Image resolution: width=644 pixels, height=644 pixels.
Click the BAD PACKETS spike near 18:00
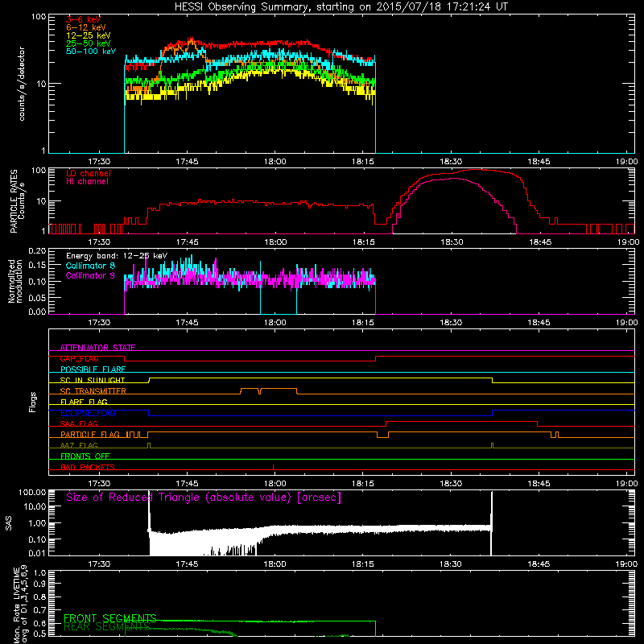(273, 467)
